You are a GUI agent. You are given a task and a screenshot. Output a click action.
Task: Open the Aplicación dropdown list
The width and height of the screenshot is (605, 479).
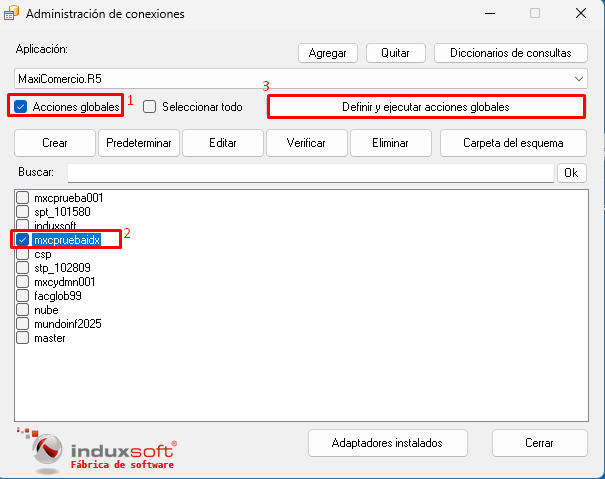coord(580,78)
